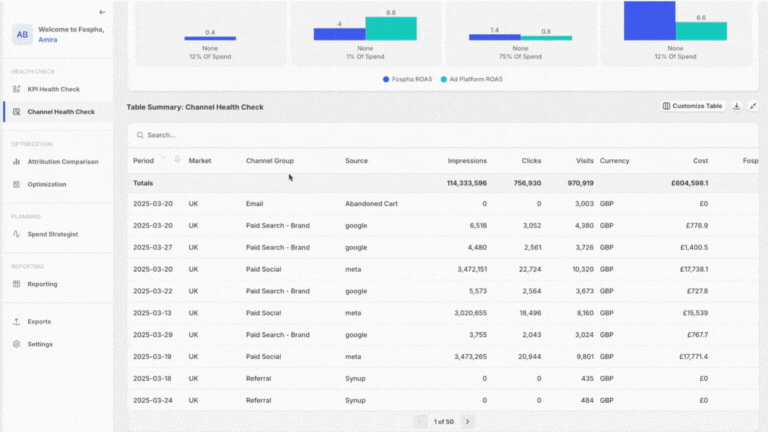The image size is (768, 432).
Task: Toggle Fospha ROAS legend swatch
Action: click(x=386, y=79)
